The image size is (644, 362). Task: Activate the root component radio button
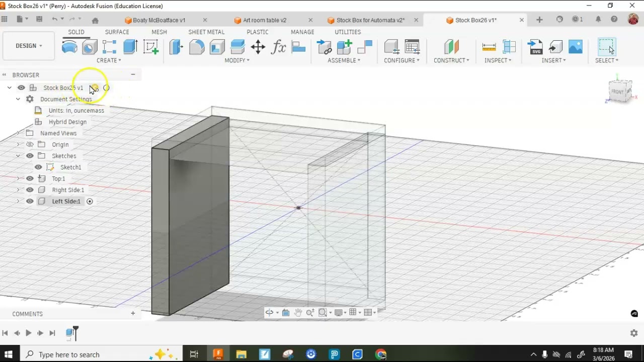(106, 88)
